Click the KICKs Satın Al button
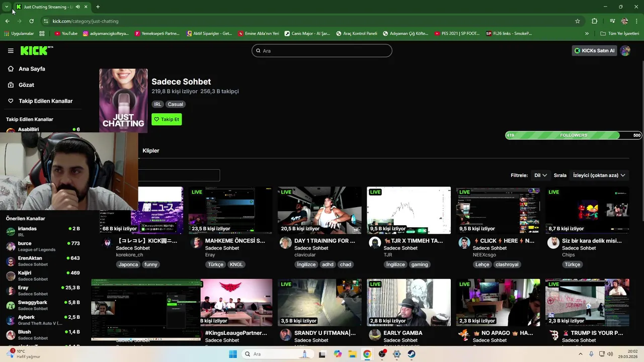This screenshot has height=362, width=644. (595, 50)
